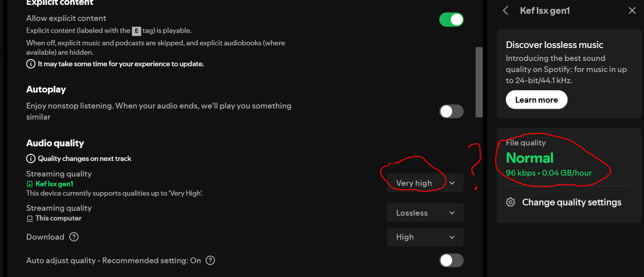Click the Normal file quality label
Viewport: 644px width, 277px height.
click(529, 158)
